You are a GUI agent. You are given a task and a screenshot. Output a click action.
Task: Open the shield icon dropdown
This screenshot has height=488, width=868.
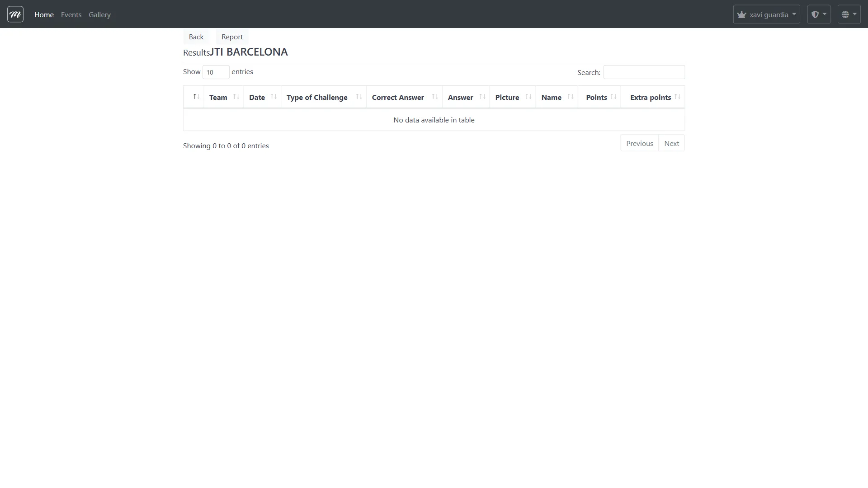click(x=819, y=14)
